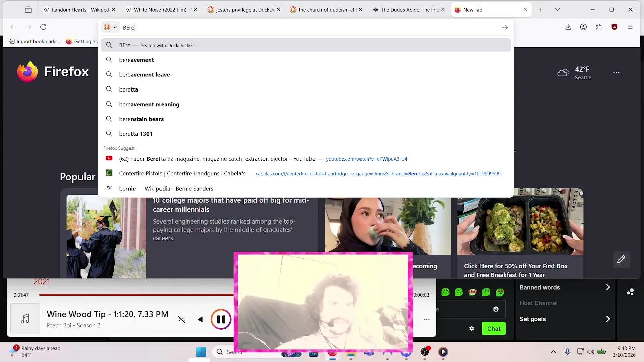Click the taskbar microphone icon

point(567,352)
